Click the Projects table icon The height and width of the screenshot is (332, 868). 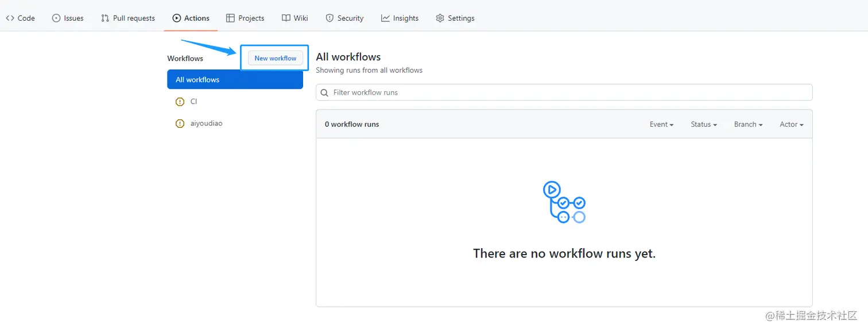coord(230,18)
